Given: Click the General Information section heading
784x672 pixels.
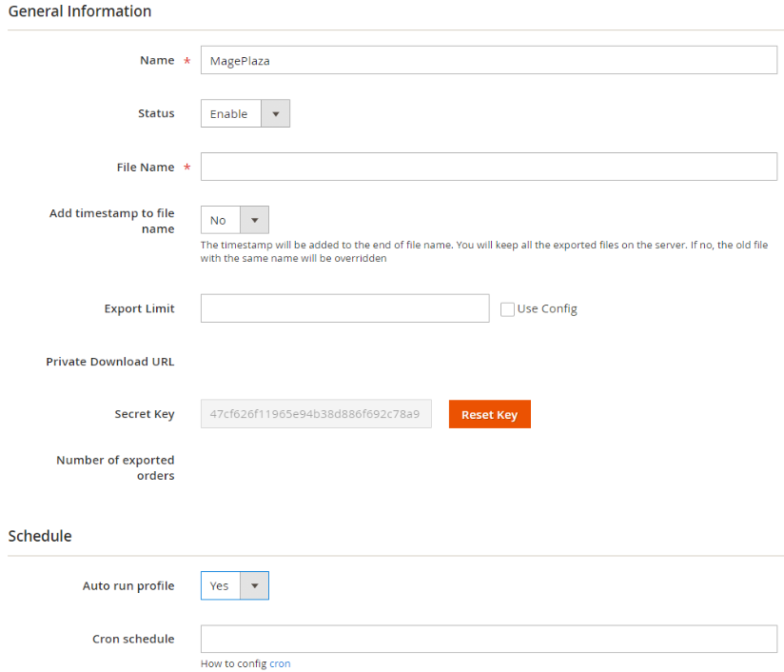Looking at the screenshot, I should coord(80,11).
